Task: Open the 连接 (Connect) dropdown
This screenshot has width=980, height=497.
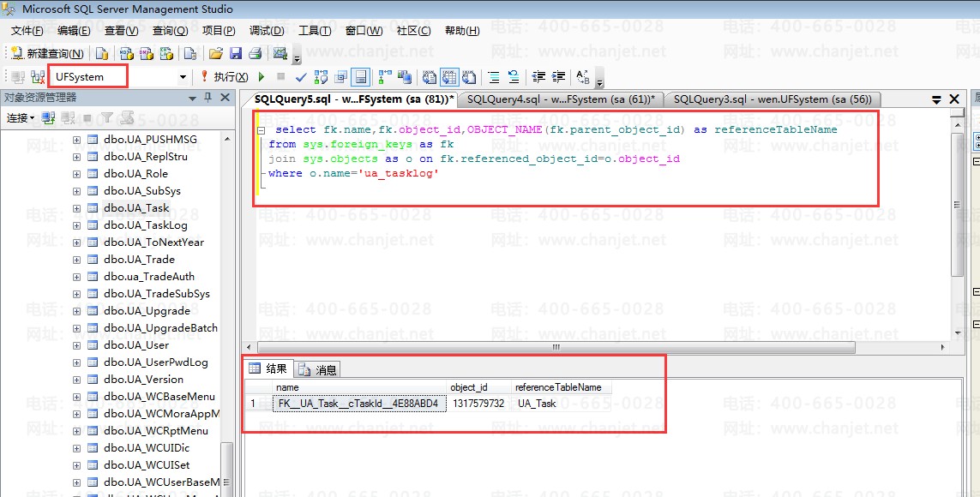Action: coord(21,117)
